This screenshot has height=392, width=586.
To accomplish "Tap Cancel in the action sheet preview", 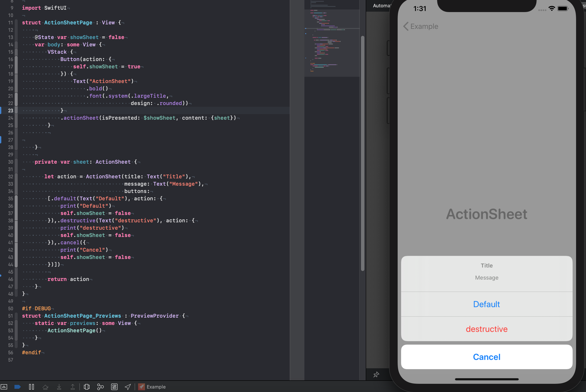I will 486,357.
